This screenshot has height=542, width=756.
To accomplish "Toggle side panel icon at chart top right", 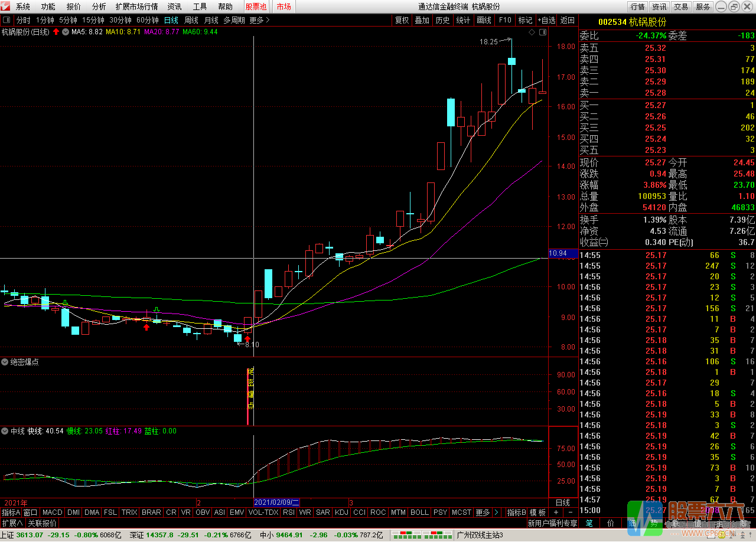I will pos(542,32).
